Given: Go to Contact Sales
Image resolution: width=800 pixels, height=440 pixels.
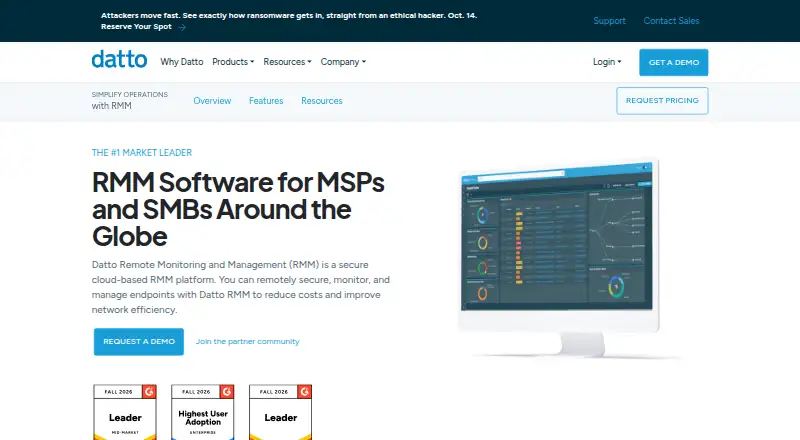Looking at the screenshot, I should 671,21.
